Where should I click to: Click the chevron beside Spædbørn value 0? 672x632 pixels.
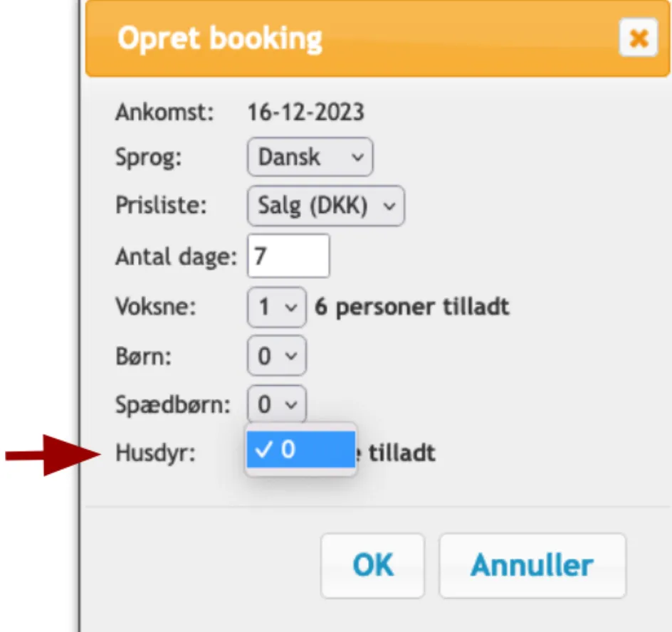pos(292,404)
